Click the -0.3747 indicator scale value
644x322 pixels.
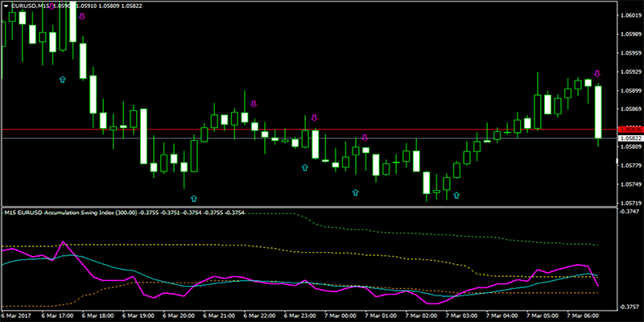click(x=630, y=211)
